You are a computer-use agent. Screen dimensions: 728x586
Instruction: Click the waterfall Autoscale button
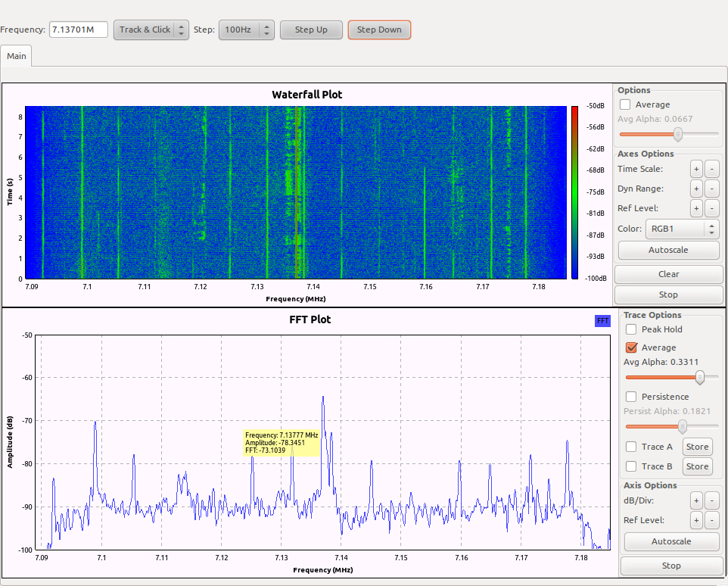(668, 251)
